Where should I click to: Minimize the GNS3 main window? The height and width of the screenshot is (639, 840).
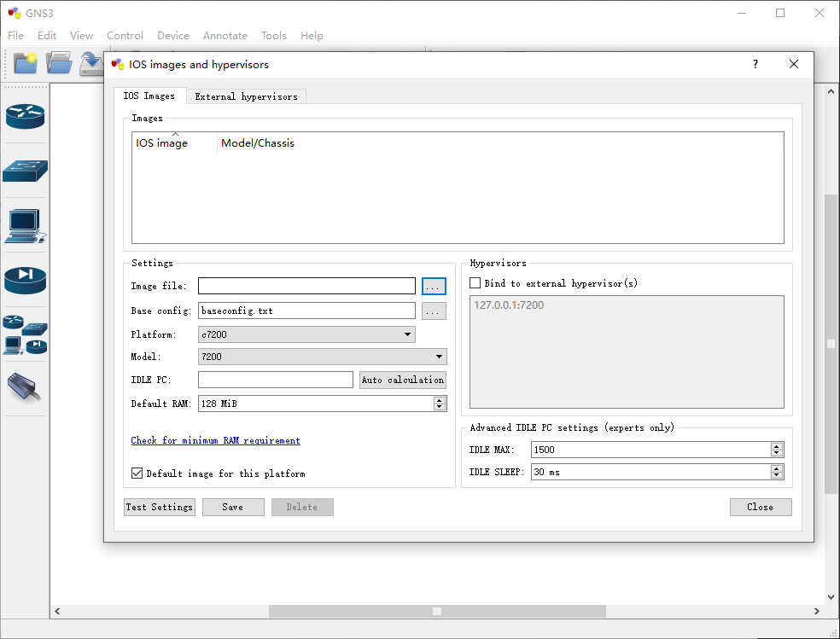(742, 13)
